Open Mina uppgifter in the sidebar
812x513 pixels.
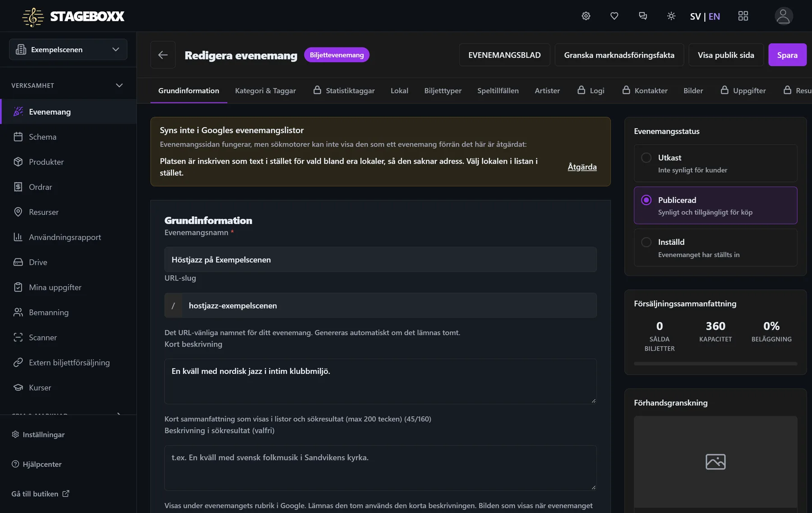pyautogui.click(x=68, y=287)
